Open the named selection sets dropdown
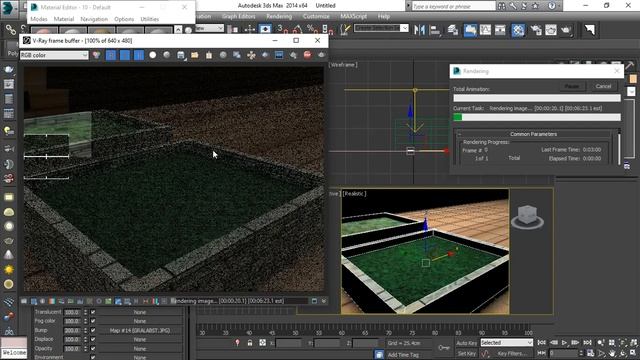 (381, 28)
